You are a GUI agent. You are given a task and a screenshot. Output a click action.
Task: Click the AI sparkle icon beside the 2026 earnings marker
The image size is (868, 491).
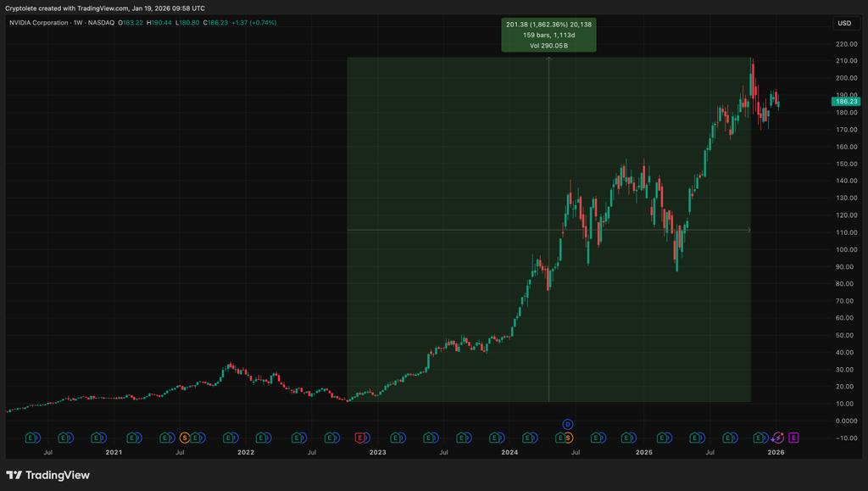tap(776, 438)
